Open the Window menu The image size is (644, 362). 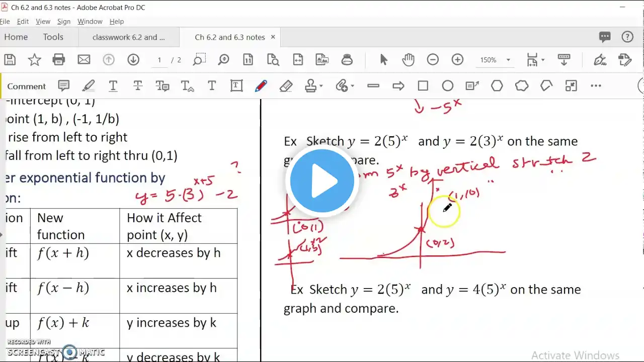pyautogui.click(x=90, y=22)
